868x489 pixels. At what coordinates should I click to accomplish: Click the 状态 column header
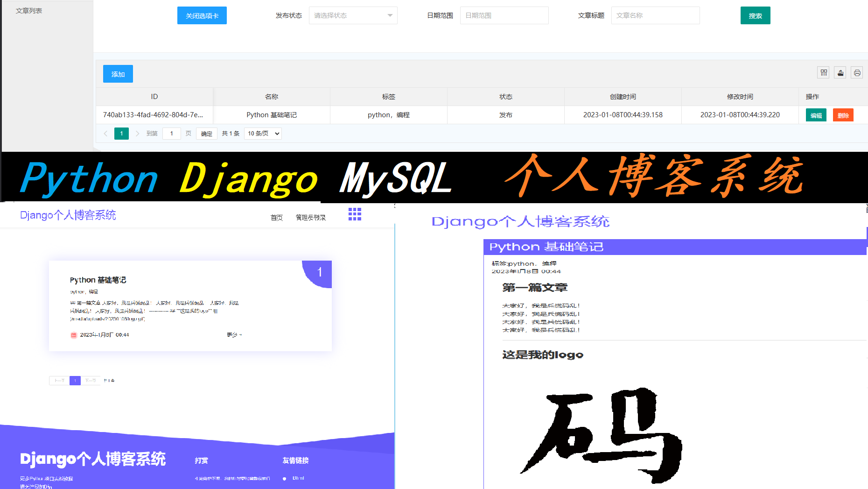(x=506, y=97)
